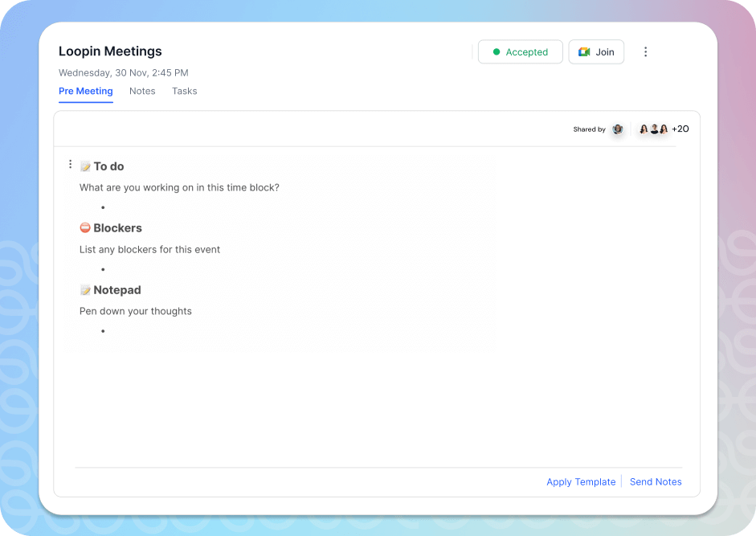Screen dimensions: 756x536
Task: Click the Google Meet icon in Join
Action: pos(584,51)
